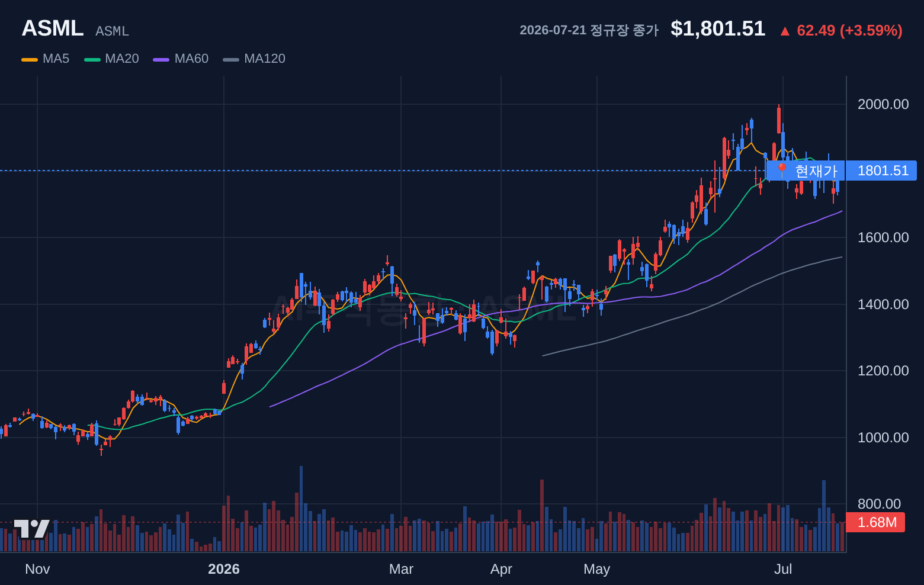Click the 1200.00 price axis label
Screen dimensions: 924x585
tap(883, 371)
